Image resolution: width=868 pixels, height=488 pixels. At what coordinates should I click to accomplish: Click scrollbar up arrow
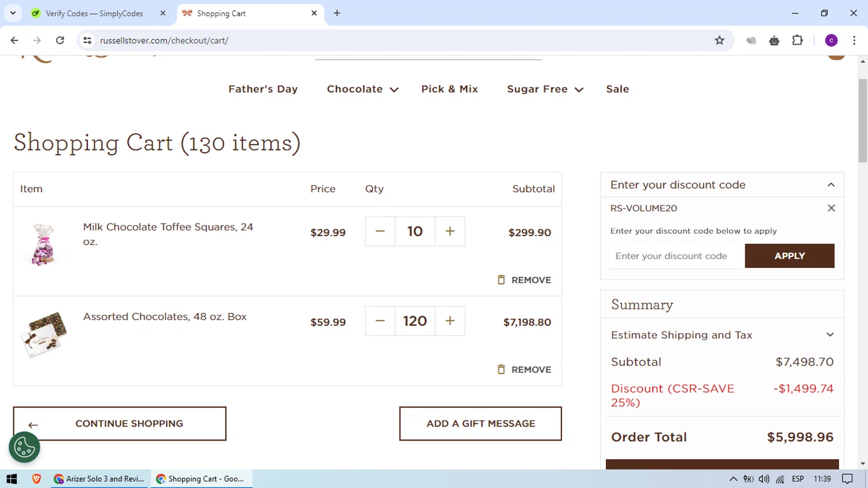863,61
